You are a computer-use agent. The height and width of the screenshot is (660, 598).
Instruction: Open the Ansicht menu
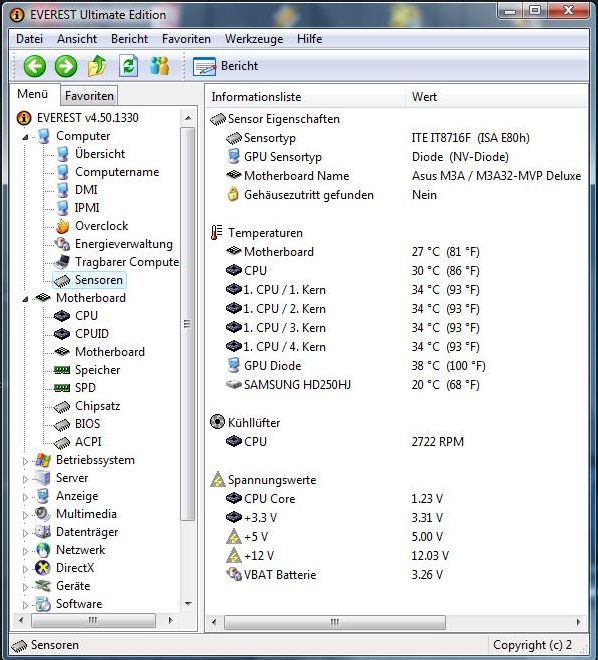click(x=77, y=39)
